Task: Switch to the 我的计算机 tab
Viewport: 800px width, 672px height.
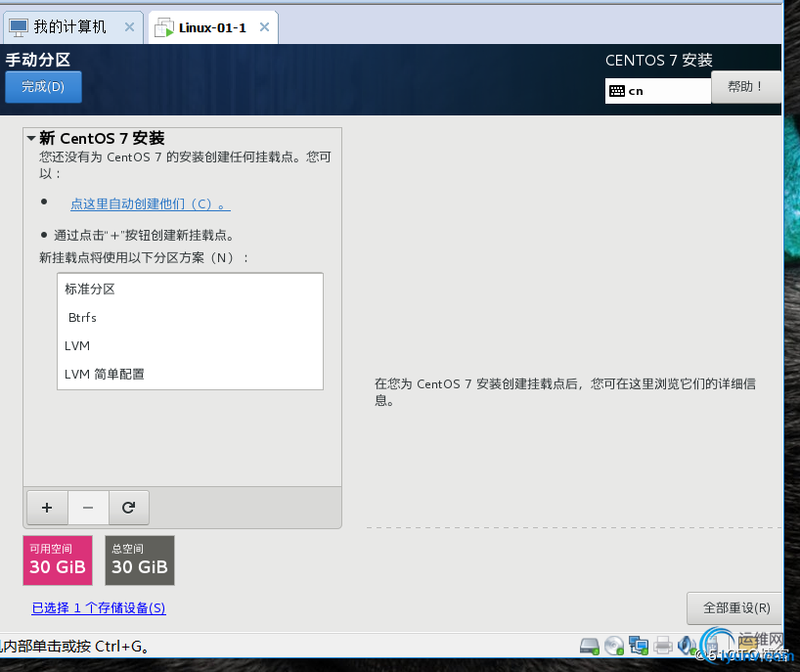Action: pyautogui.click(x=72, y=27)
